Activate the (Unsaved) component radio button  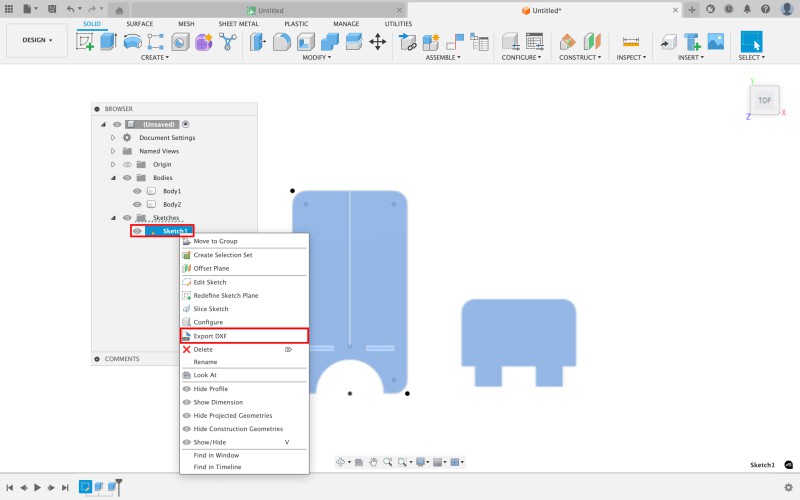pyautogui.click(x=186, y=124)
